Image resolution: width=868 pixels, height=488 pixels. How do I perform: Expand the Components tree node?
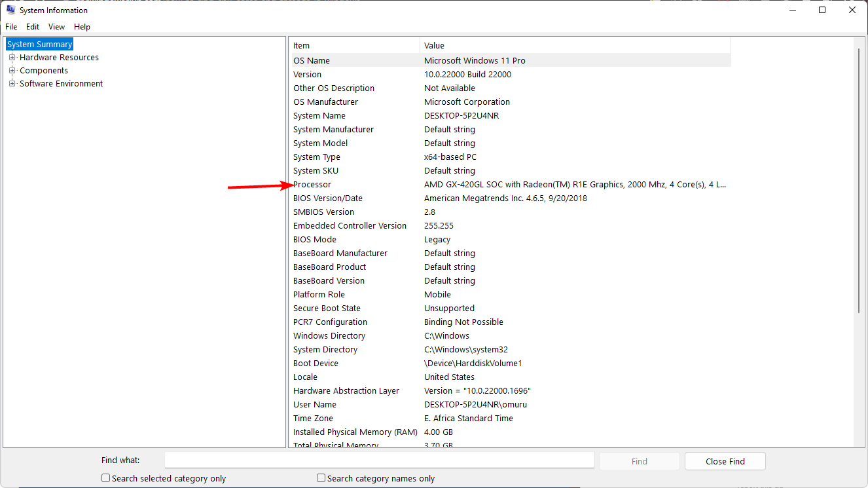click(11, 70)
